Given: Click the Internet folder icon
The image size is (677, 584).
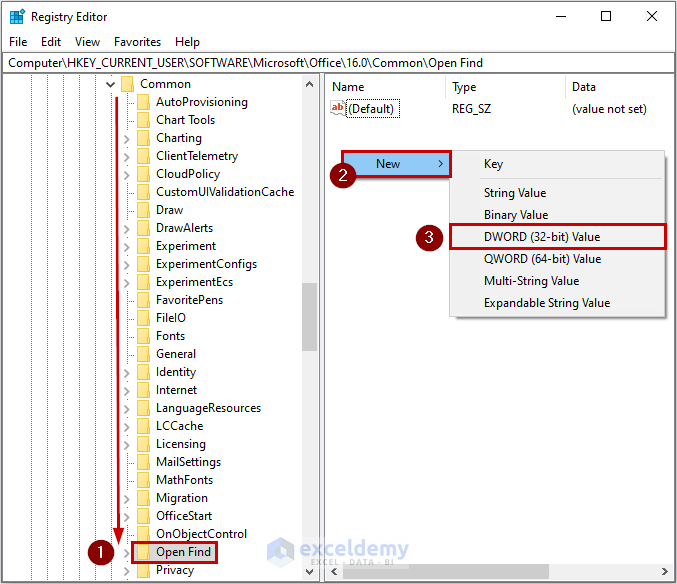Looking at the screenshot, I should [x=143, y=390].
